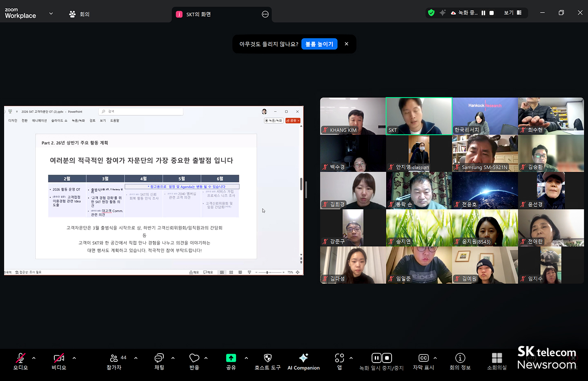Expand reactions options arrow next to 반응
This screenshot has width=588, height=381.
pos(206,358)
